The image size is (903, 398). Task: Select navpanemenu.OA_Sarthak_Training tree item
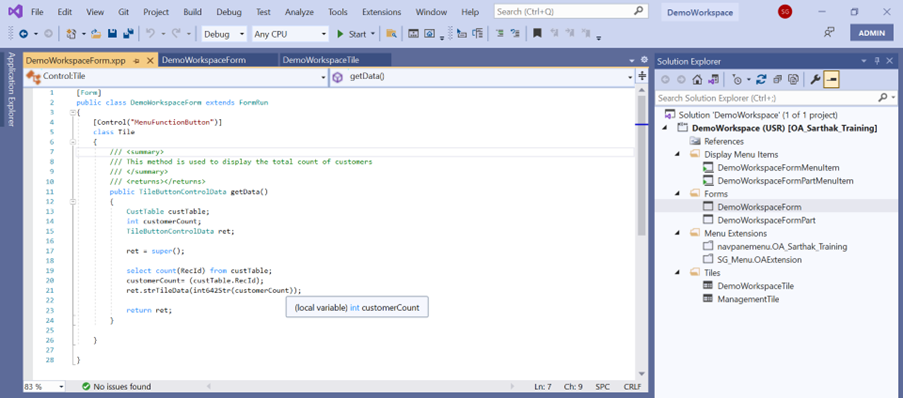coord(782,247)
